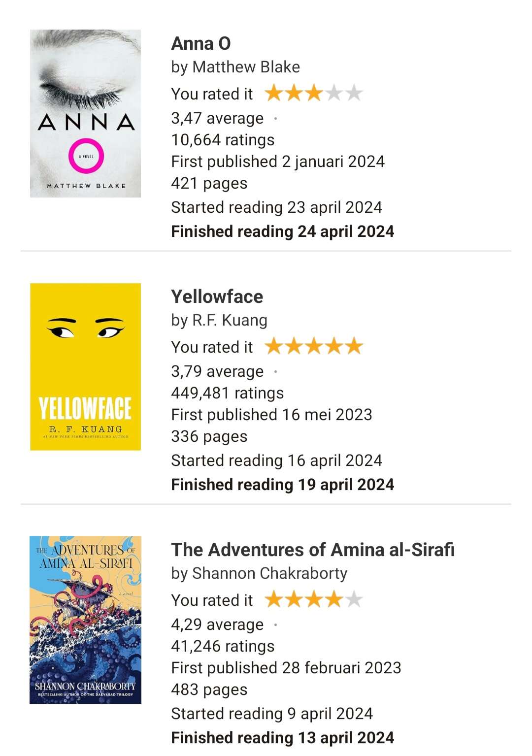View the 10,664 ratings for Anna O
This screenshot has height=756, width=532.
pos(223,140)
